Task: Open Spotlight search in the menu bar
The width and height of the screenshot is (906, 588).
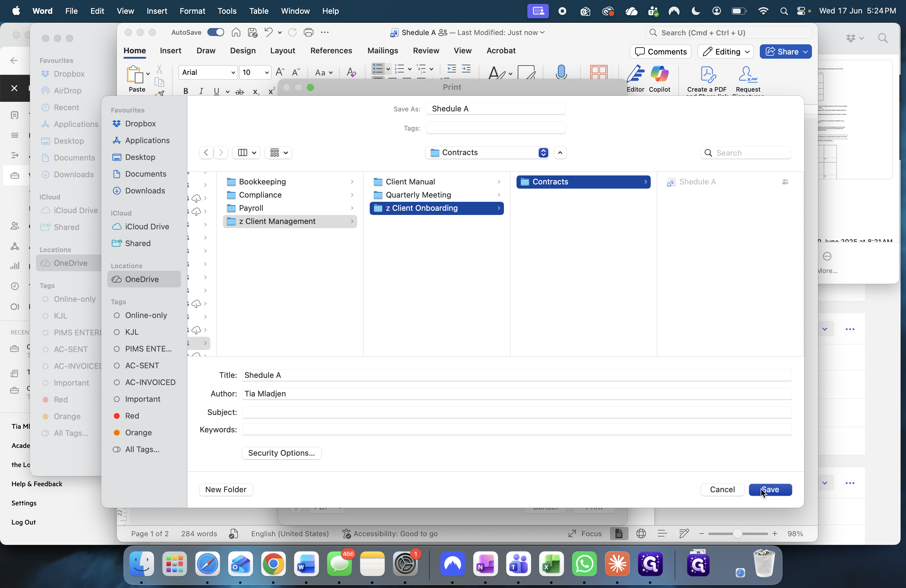Action: [784, 11]
